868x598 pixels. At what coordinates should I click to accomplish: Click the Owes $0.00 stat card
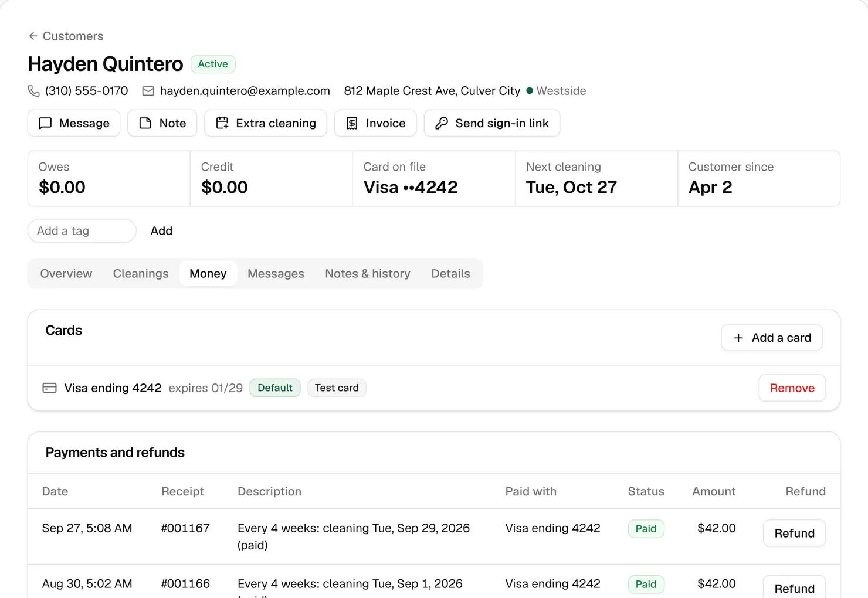click(x=109, y=179)
